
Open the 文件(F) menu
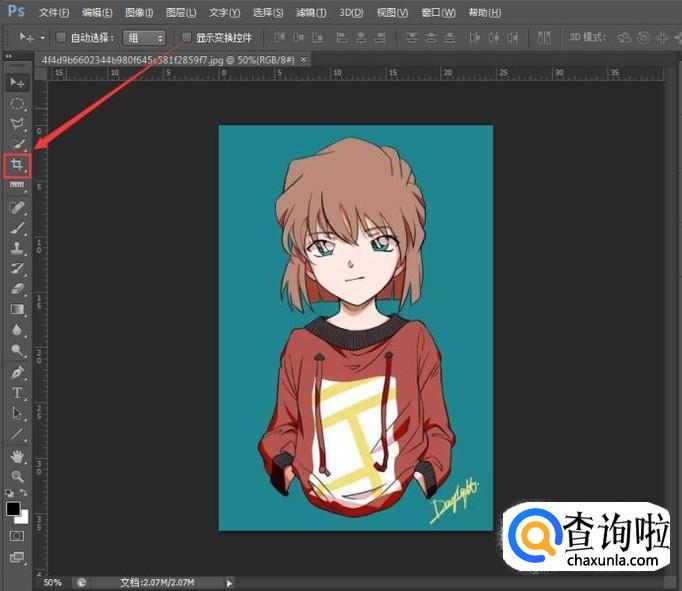[x=54, y=13]
